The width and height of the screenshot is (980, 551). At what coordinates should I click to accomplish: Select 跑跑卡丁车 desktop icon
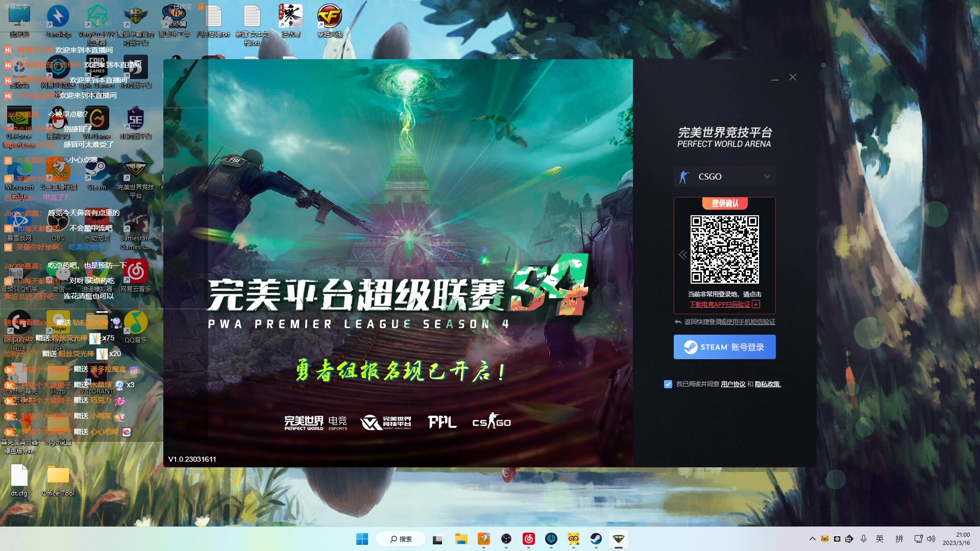(174, 21)
